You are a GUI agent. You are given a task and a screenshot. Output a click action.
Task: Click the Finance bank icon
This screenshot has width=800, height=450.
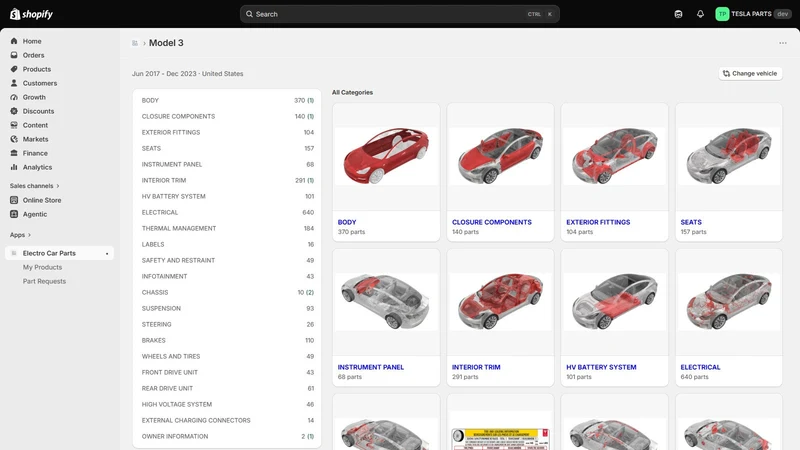click(14, 153)
